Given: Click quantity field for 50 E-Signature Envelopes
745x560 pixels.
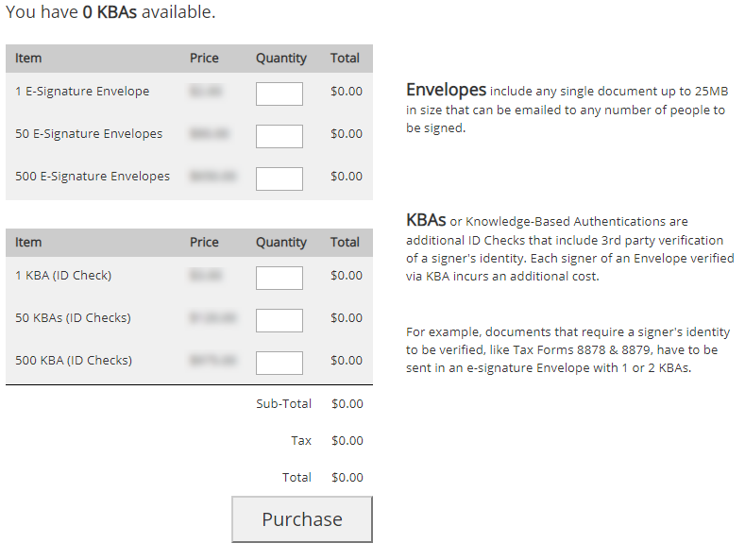Looking at the screenshot, I should (279, 136).
